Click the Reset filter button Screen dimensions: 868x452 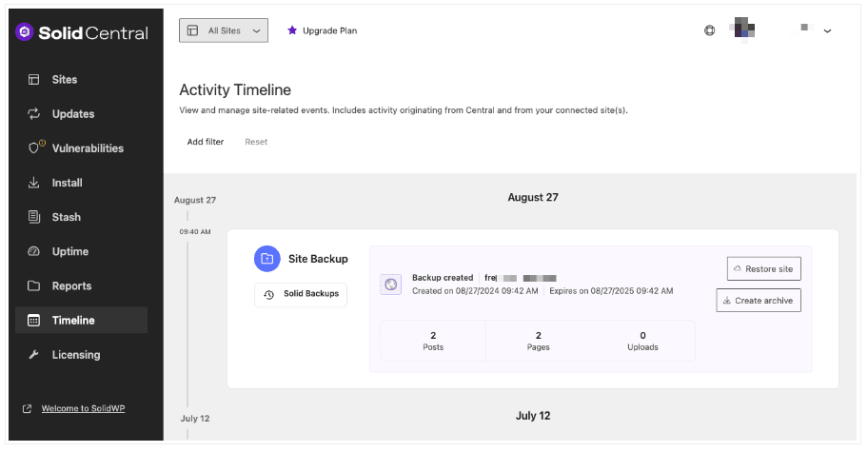point(256,142)
